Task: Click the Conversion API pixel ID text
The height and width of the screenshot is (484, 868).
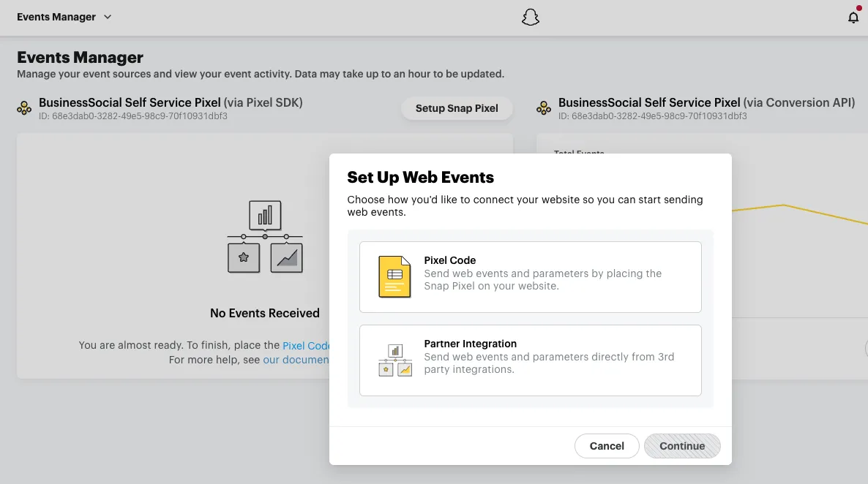Action: click(x=653, y=116)
